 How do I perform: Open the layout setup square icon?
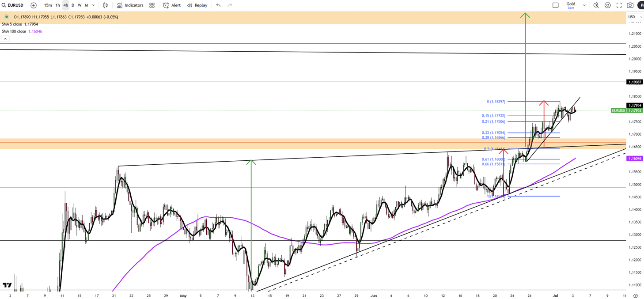pos(556,5)
